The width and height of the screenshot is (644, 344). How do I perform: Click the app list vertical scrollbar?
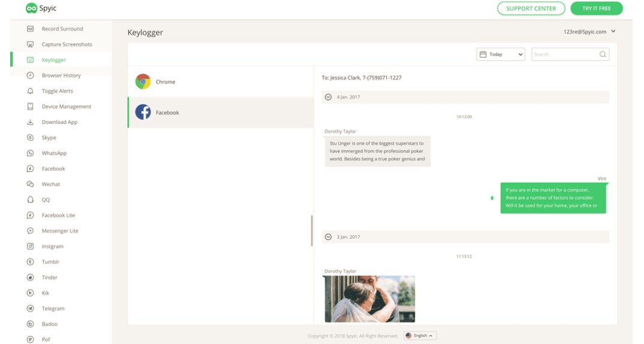pyautogui.click(x=312, y=230)
